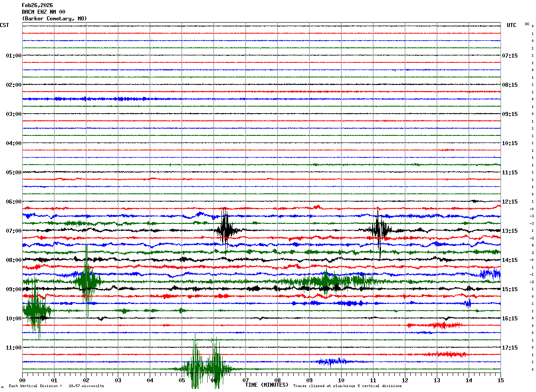This screenshot has height=392, width=536.
Task: Click minute tick 13 on bottom axis
Action: click(437, 380)
